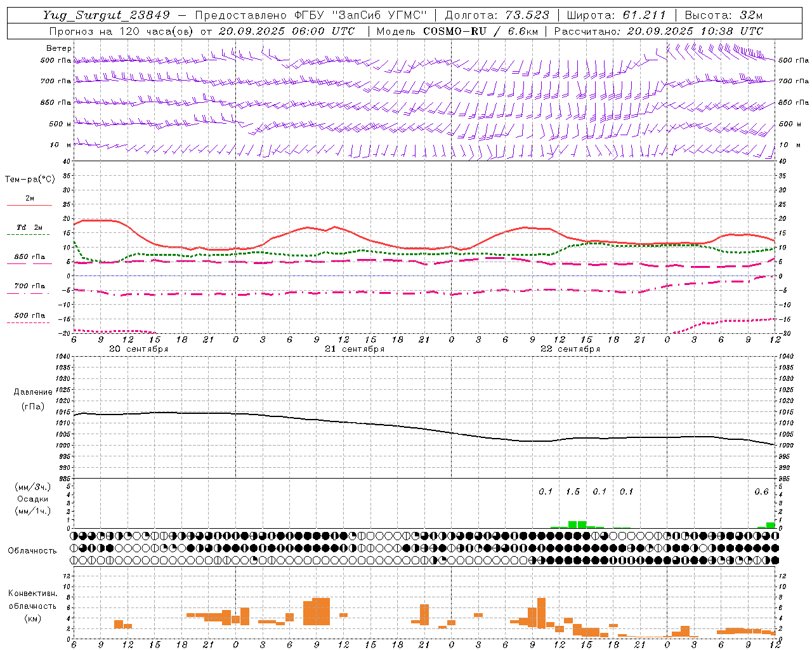Viewport: 812px width, 650px height.
Task: Click the station name Yug_Surgut_23849
Action: pos(107,15)
